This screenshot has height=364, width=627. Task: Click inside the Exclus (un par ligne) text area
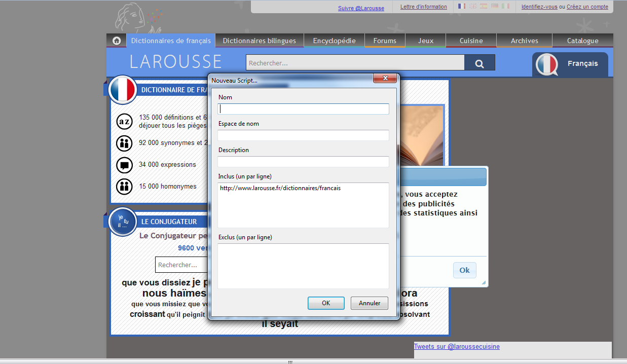point(304,266)
